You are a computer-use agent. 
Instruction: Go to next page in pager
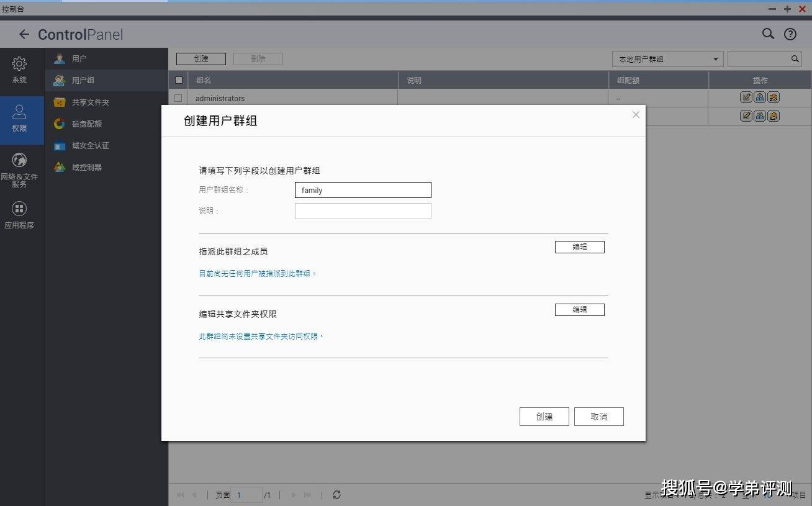[x=294, y=495]
